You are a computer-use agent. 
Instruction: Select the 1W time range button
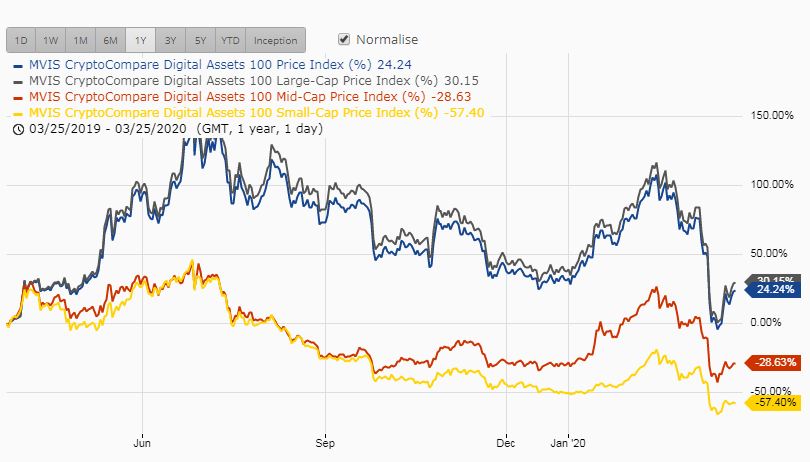click(51, 40)
